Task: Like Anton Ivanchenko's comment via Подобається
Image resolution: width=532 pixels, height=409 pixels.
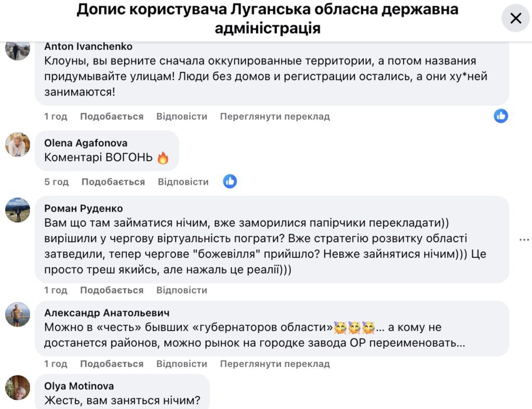Action: 112,116
